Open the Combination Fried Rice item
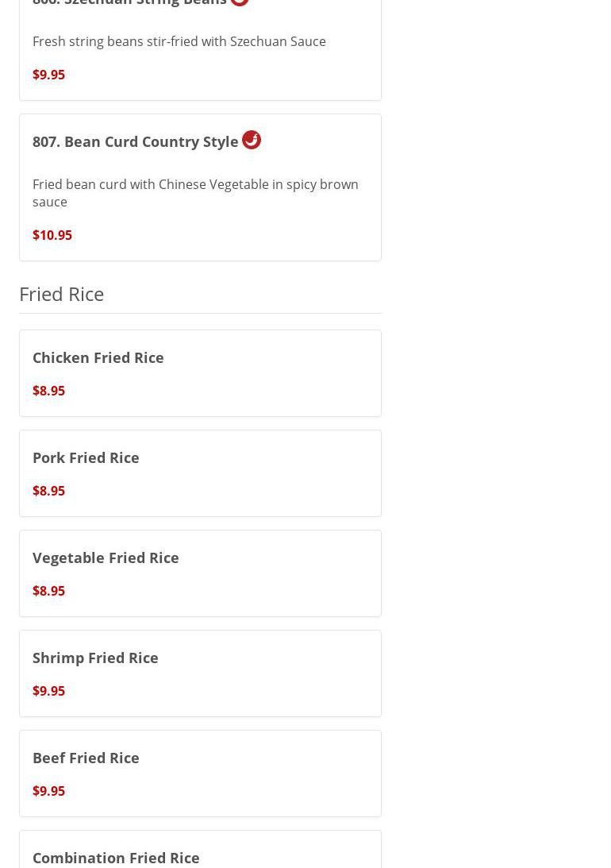The width and height of the screenshot is (611, 868). [116, 858]
